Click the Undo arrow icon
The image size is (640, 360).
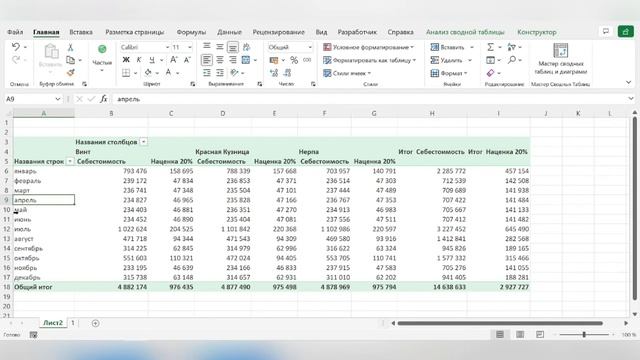click(x=16, y=47)
